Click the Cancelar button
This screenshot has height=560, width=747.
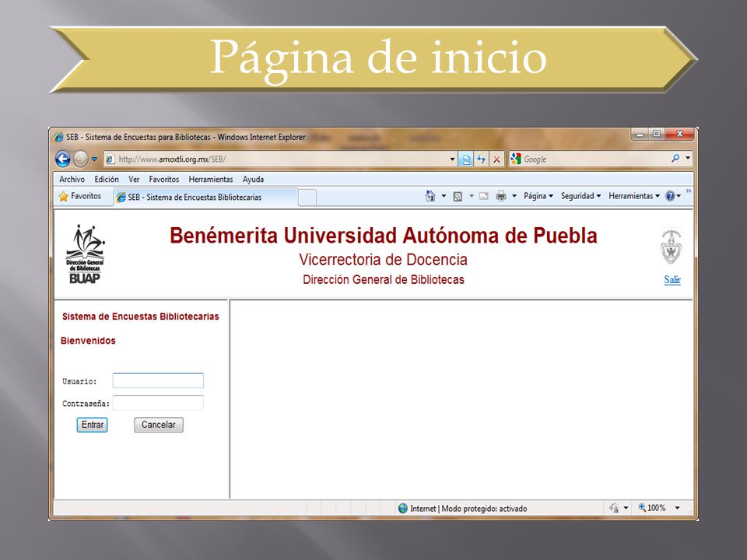(159, 425)
